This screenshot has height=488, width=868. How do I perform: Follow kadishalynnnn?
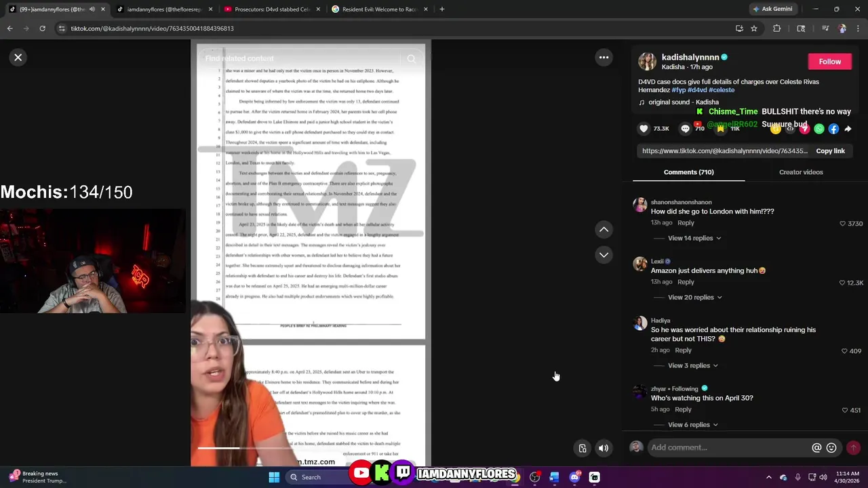point(829,62)
